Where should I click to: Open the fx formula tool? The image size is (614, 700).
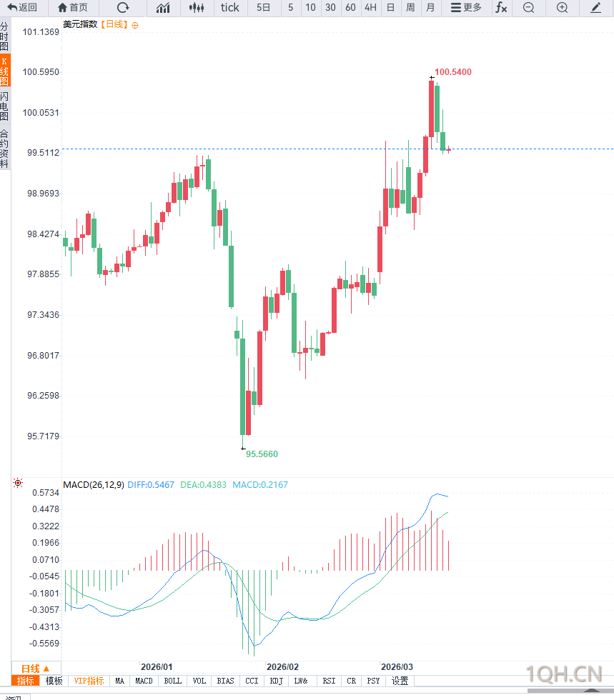tap(501, 8)
